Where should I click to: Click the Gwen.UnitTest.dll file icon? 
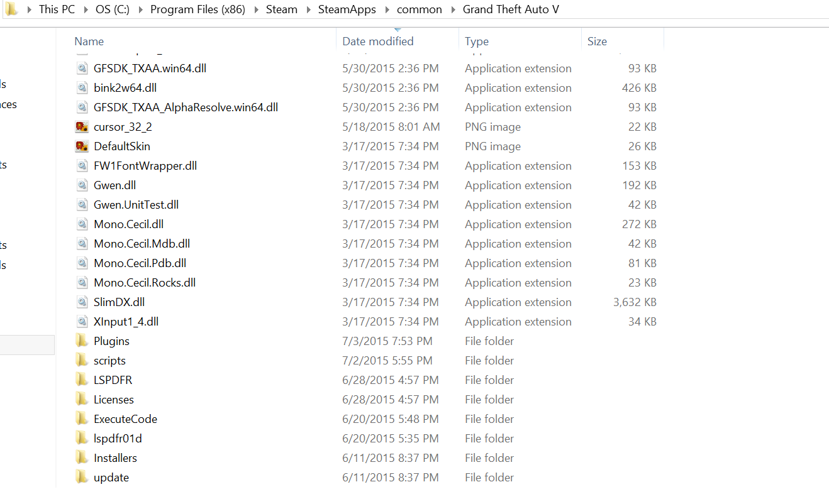point(82,205)
